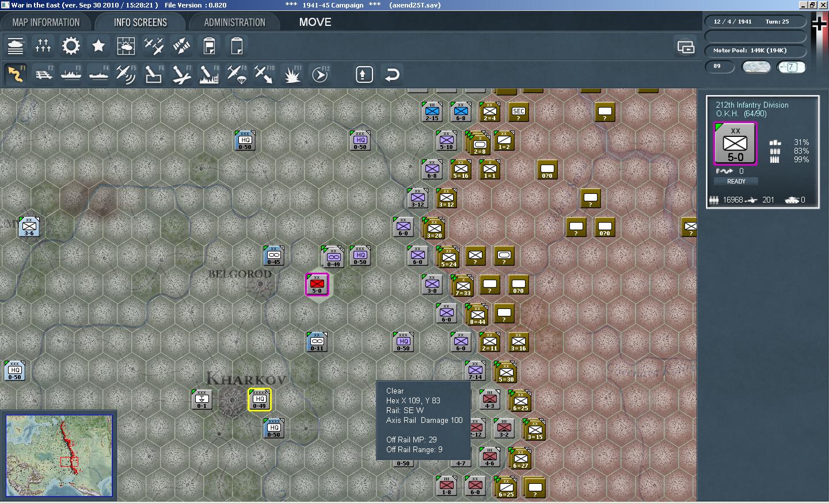
Task: Select the red 1-8 unit at bottom
Action: (x=446, y=486)
